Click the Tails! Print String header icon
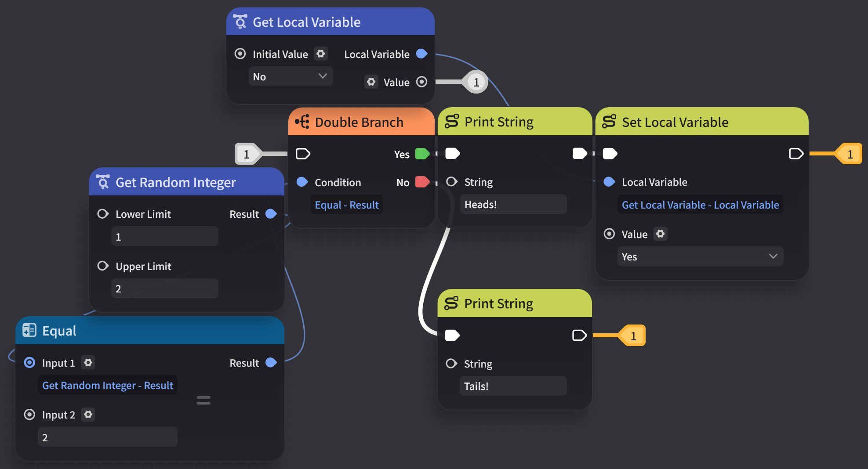The height and width of the screenshot is (469, 868). 452,303
